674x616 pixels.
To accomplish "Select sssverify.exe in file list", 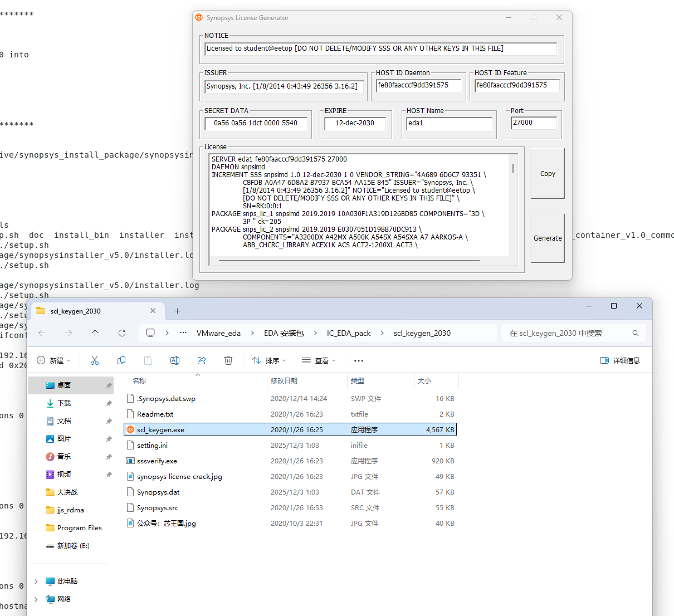I will [x=290, y=461].
